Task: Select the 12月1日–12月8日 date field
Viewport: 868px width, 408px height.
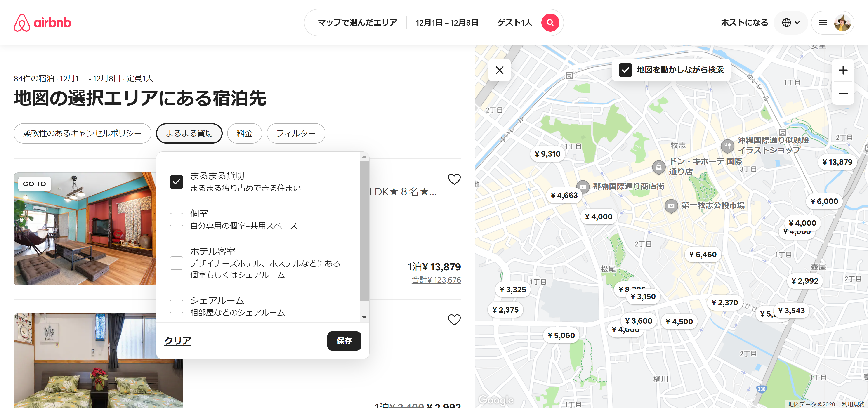Action: [447, 23]
